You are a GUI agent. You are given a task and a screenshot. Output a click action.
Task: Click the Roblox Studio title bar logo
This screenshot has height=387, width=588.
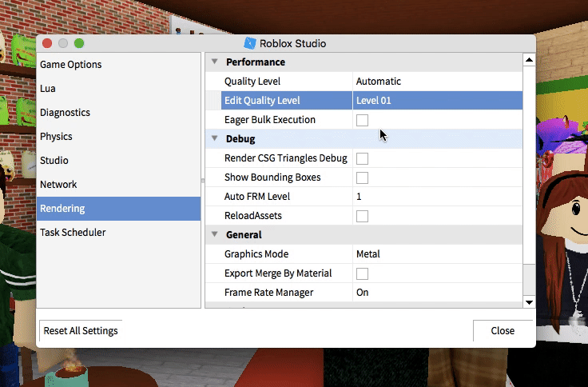250,43
